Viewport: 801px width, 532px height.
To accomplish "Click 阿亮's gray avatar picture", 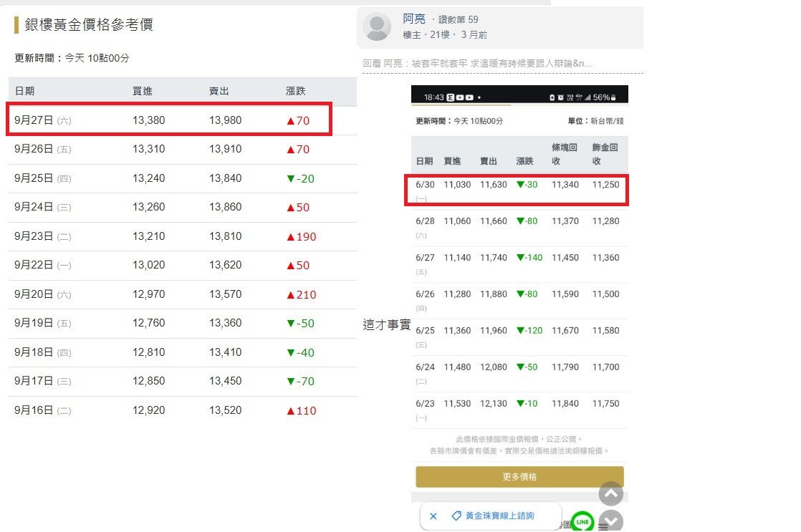I will [377, 26].
